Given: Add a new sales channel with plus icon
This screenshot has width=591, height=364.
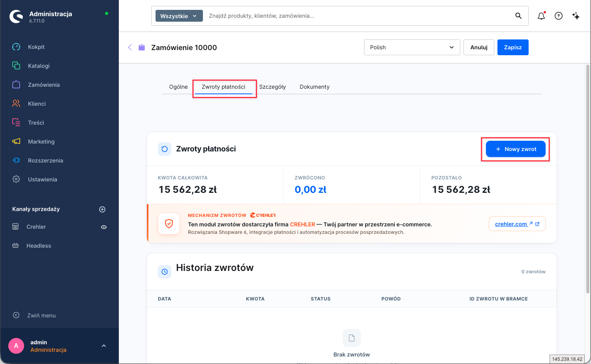Looking at the screenshot, I should (x=102, y=209).
